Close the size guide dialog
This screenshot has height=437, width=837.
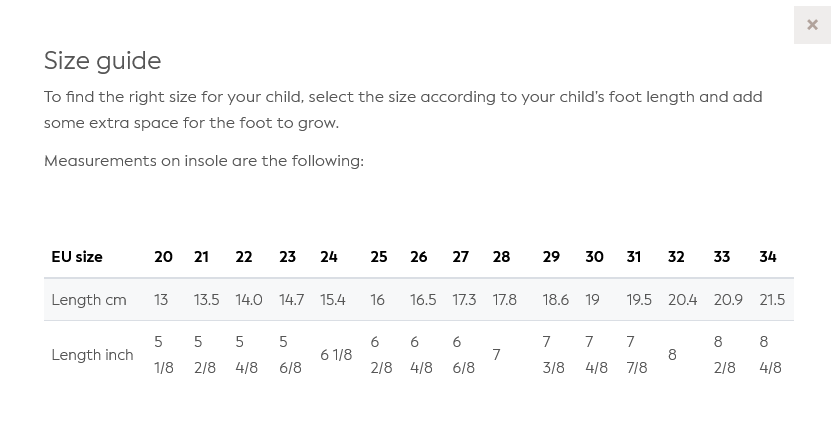(812, 25)
